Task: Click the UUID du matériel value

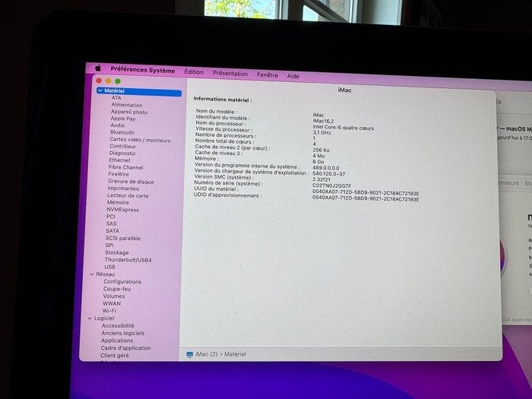Action: point(366,192)
